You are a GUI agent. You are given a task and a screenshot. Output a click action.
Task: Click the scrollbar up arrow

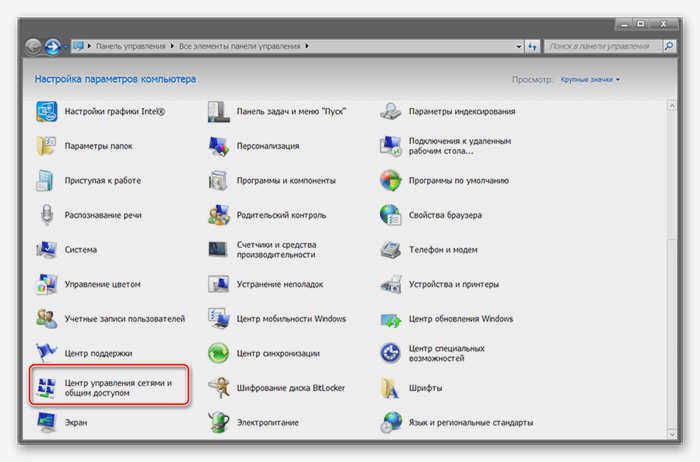point(672,106)
